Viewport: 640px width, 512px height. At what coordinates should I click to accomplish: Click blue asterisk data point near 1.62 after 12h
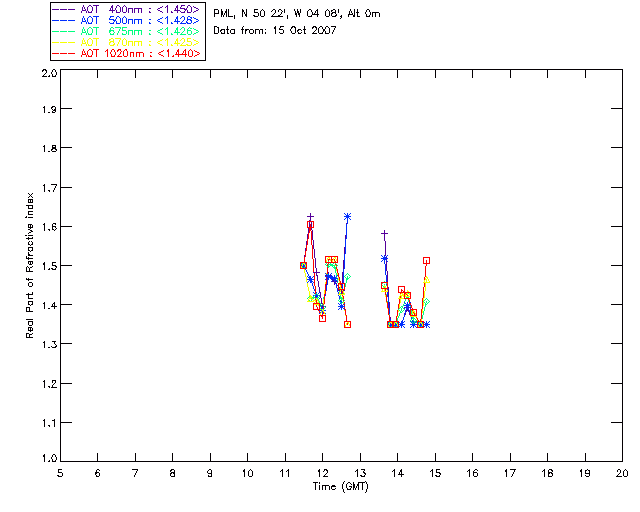pyautogui.click(x=347, y=217)
